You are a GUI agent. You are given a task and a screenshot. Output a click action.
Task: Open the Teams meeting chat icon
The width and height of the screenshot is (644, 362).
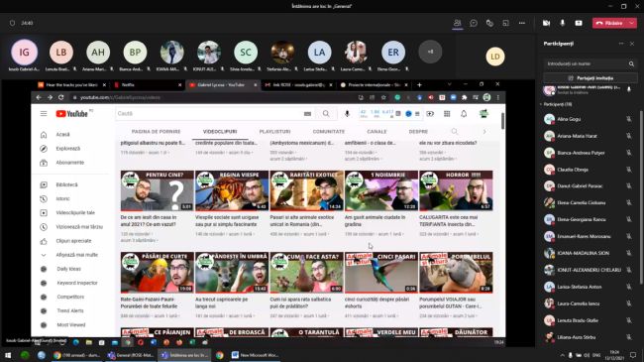pyautogui.click(x=474, y=23)
